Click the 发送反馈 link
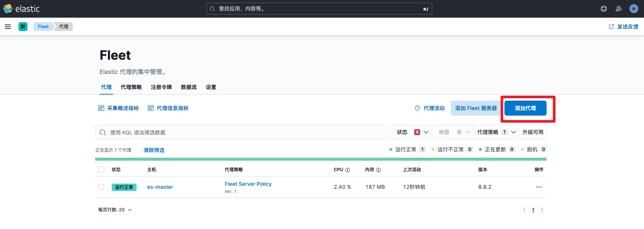The height and width of the screenshot is (229, 644). tap(624, 27)
